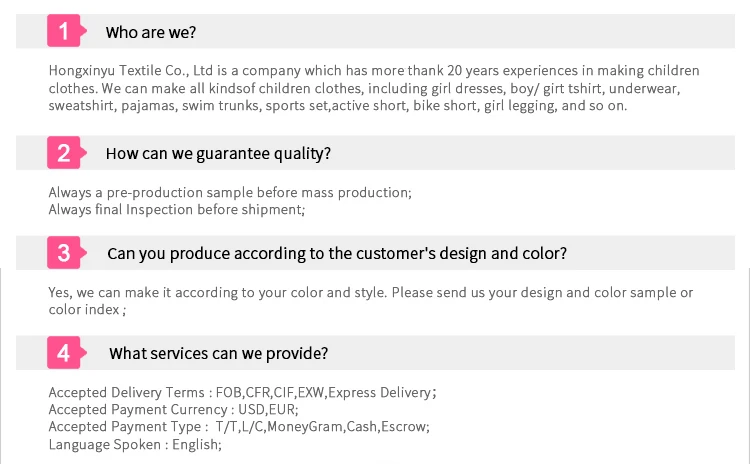The image size is (750, 464).
Task: Select the 'Who are we?' heading
Action: click(x=151, y=32)
